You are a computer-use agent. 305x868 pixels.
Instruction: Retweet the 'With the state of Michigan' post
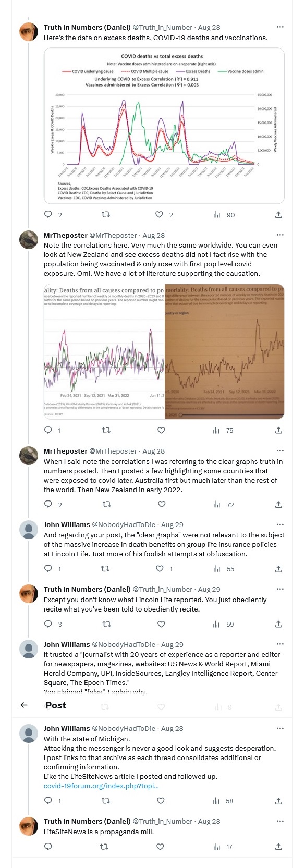(x=105, y=801)
